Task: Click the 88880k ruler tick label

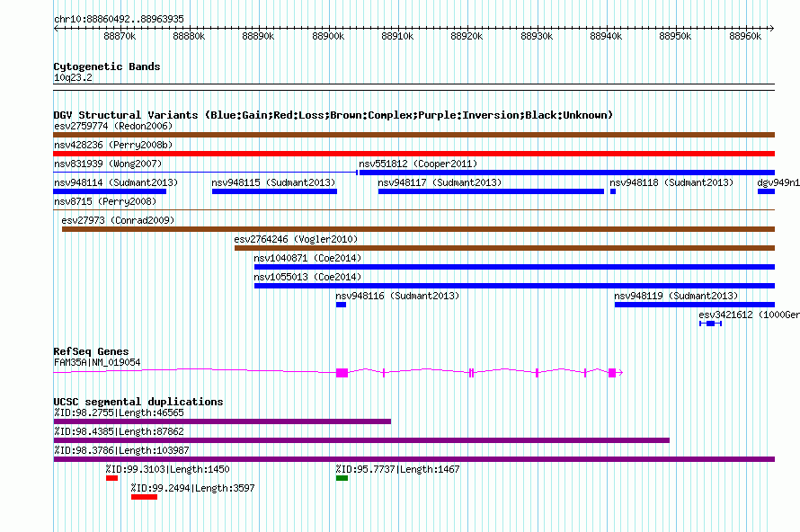Action: (189, 36)
